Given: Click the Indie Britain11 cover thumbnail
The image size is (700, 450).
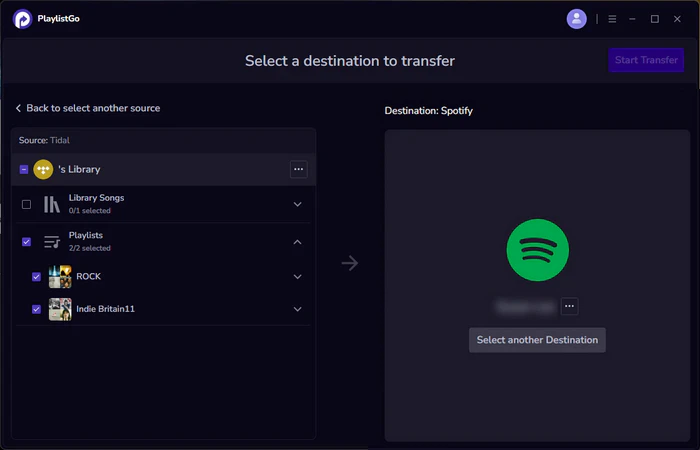Looking at the screenshot, I should 60,309.
